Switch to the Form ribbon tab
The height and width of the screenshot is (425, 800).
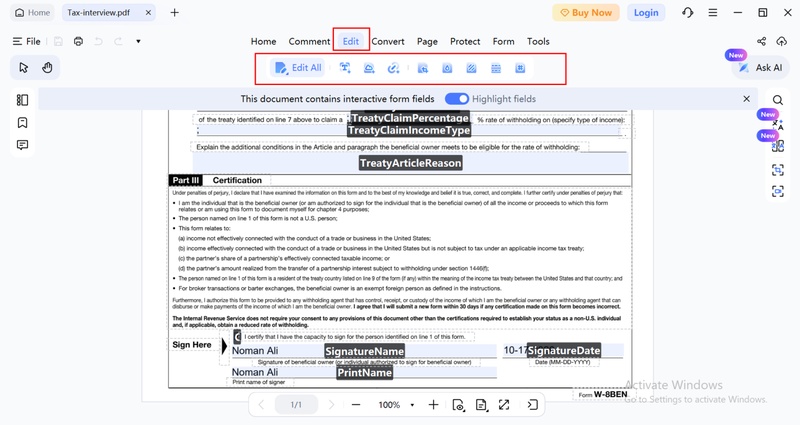[504, 41]
